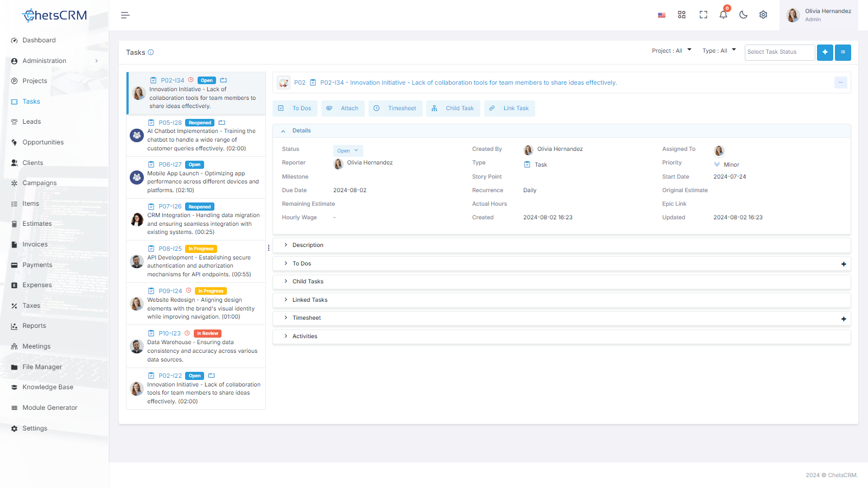Screen dimensions: 868x488
Task: Open the task more options button
Action: (840, 83)
